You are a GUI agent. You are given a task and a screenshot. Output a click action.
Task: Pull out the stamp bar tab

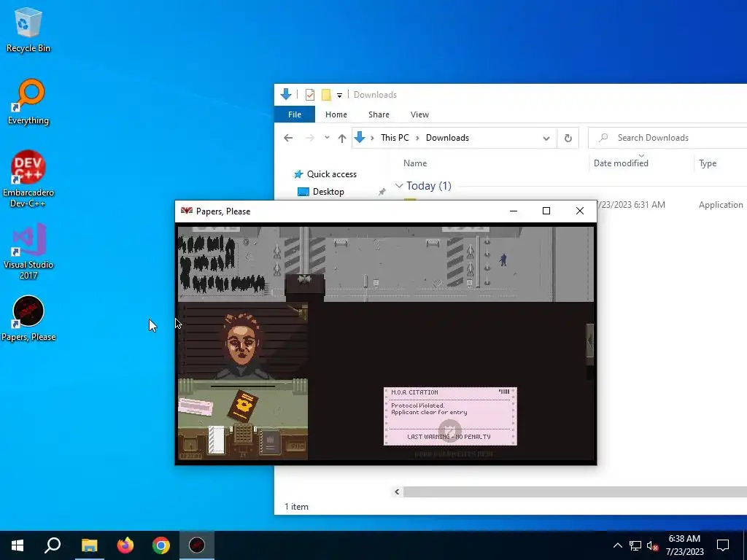tap(589, 340)
